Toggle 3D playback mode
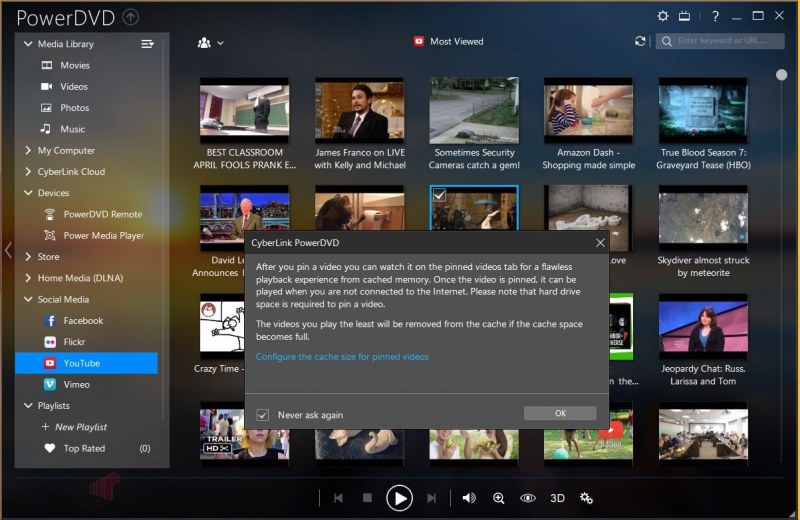Image resolution: width=800 pixels, height=520 pixels. point(557,498)
